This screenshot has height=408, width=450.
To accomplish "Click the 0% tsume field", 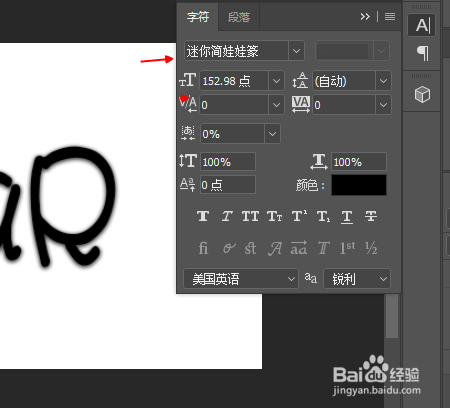I will pos(233,134).
